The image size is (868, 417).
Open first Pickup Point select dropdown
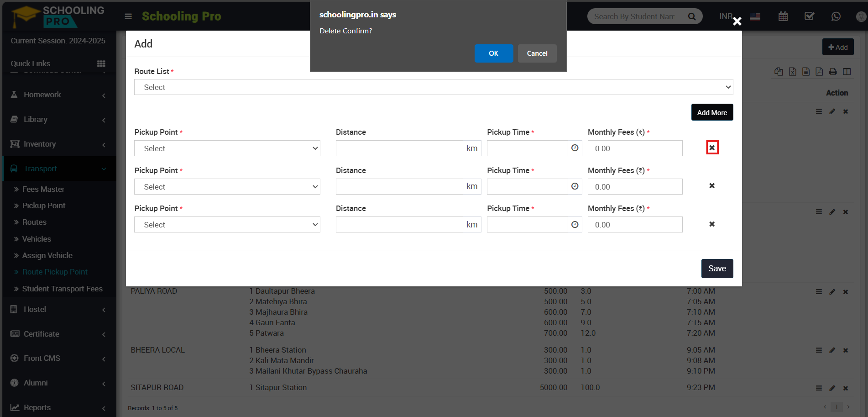227,148
